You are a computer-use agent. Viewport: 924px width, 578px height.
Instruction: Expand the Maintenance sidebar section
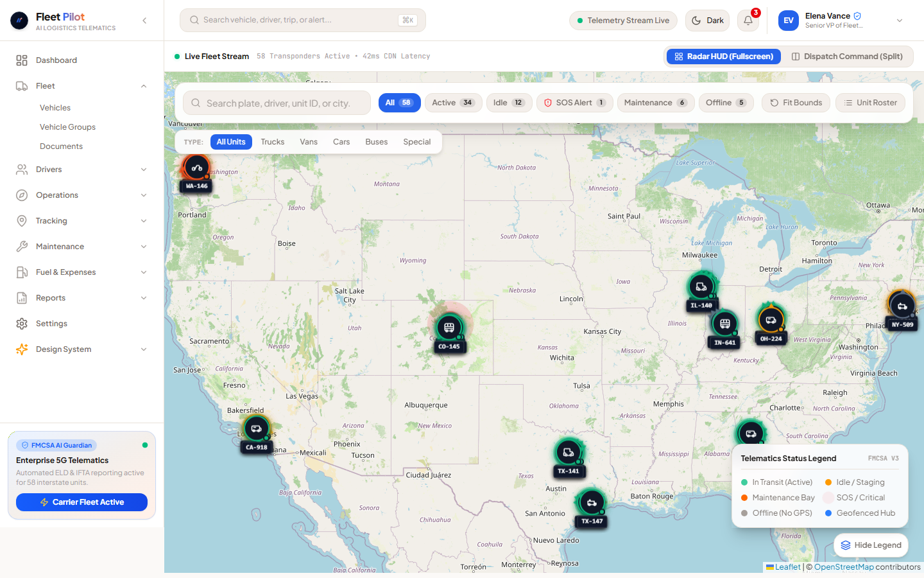tap(144, 247)
